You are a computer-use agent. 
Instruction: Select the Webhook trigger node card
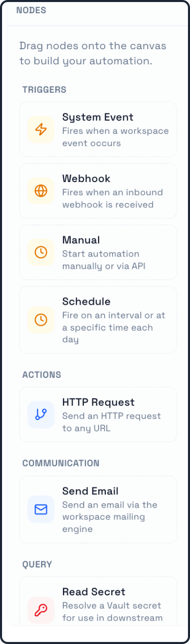click(98, 191)
